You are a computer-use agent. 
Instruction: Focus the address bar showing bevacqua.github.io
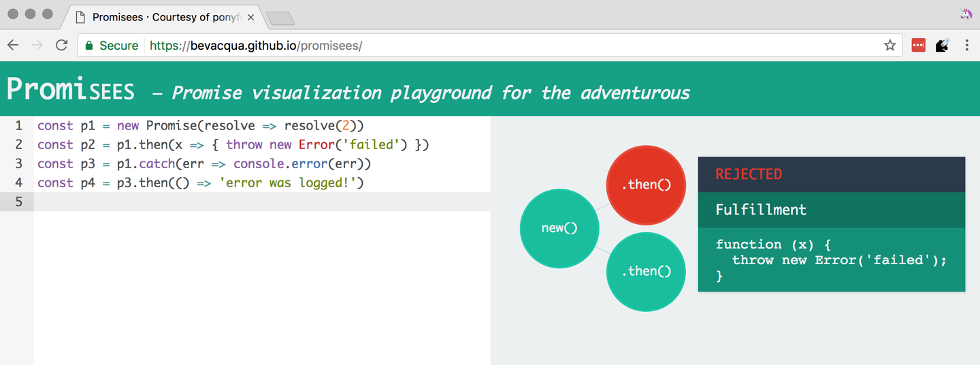click(x=476, y=46)
